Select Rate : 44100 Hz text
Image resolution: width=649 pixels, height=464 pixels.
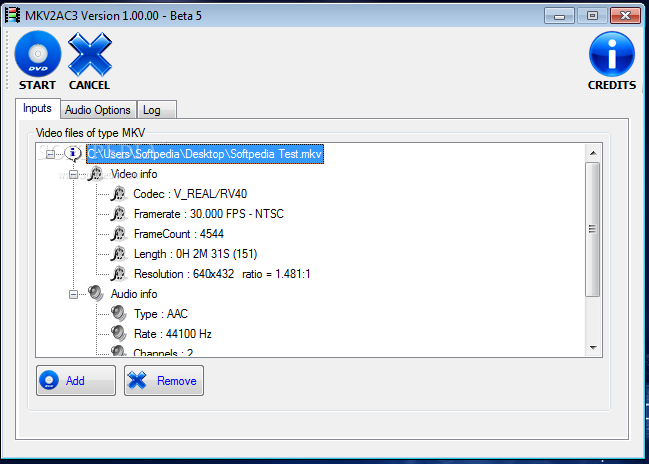173,334
